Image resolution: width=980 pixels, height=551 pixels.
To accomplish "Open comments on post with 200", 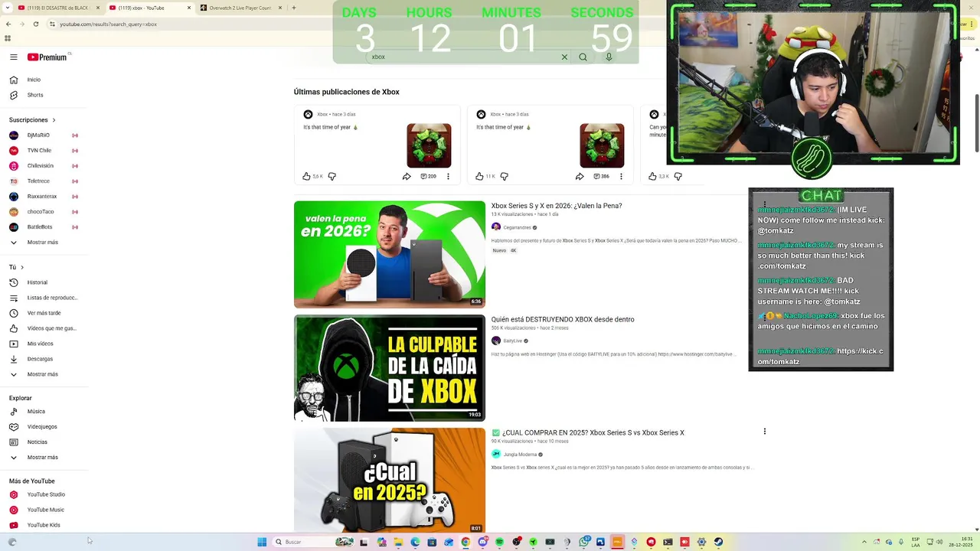I will (x=428, y=176).
